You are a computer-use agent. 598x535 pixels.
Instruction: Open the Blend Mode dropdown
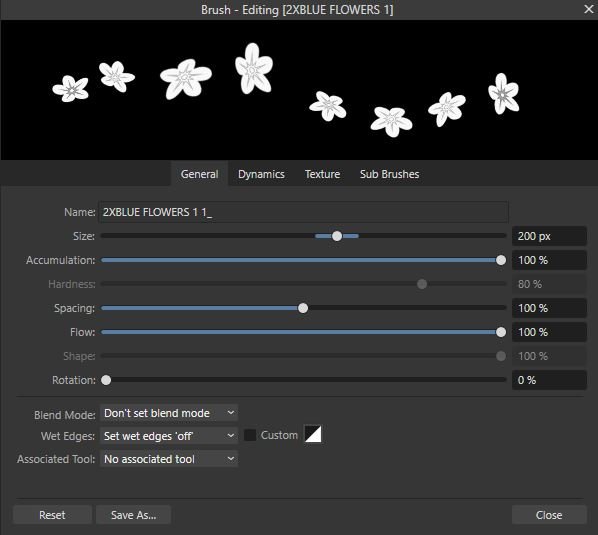pos(169,413)
